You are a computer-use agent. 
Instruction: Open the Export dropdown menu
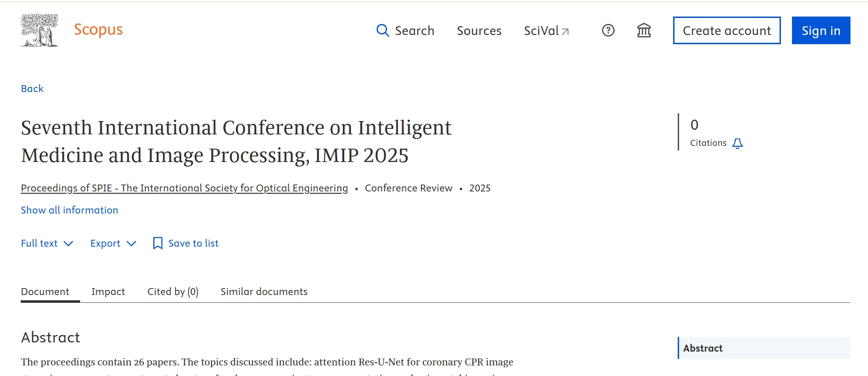coord(113,243)
